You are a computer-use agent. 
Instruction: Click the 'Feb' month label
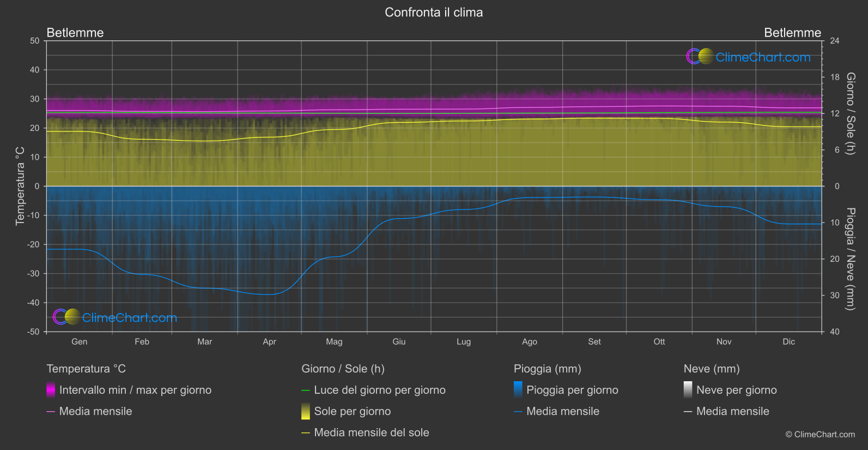142,341
